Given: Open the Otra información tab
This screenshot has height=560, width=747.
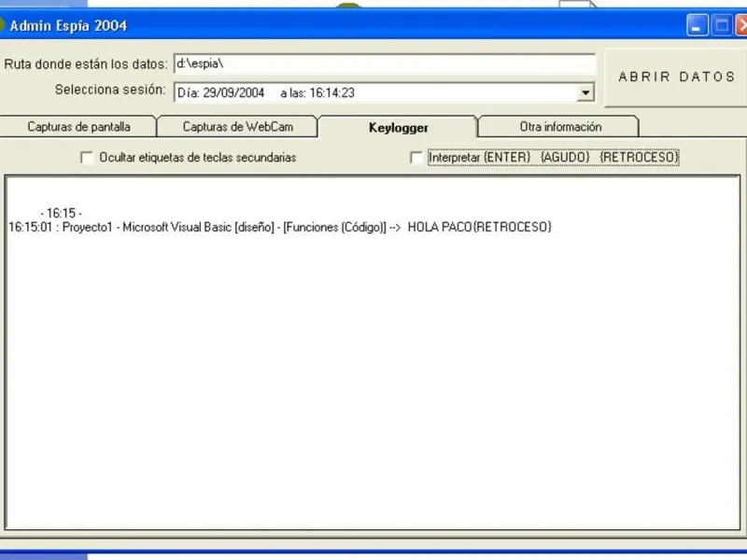Looking at the screenshot, I should pyautogui.click(x=559, y=127).
